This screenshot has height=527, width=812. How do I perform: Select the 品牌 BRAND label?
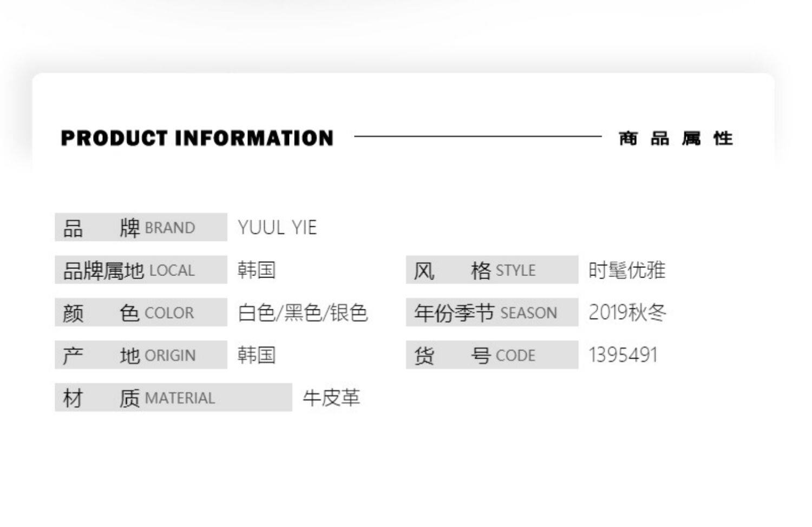pyautogui.click(x=141, y=227)
